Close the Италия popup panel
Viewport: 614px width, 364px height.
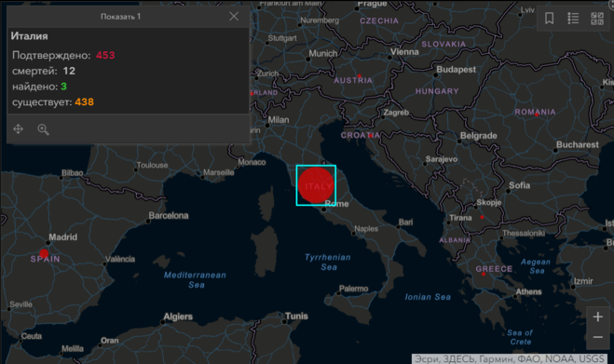[x=234, y=17]
